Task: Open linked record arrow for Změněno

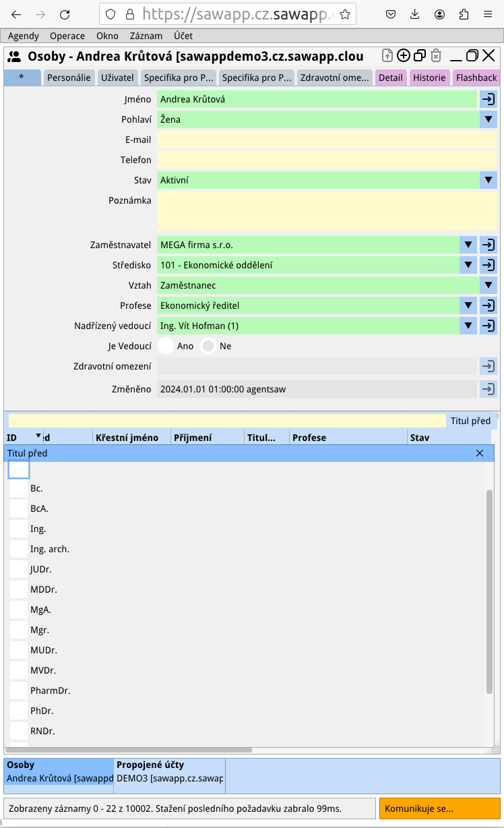Action: click(489, 389)
